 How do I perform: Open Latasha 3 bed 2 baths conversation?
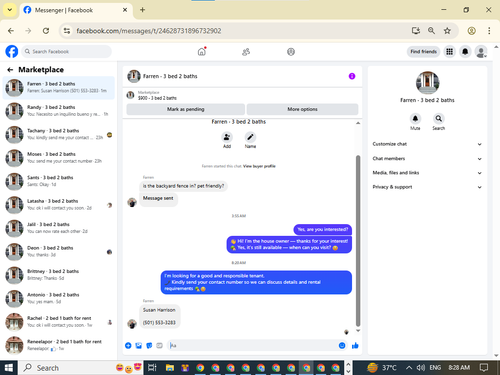[x=59, y=204]
